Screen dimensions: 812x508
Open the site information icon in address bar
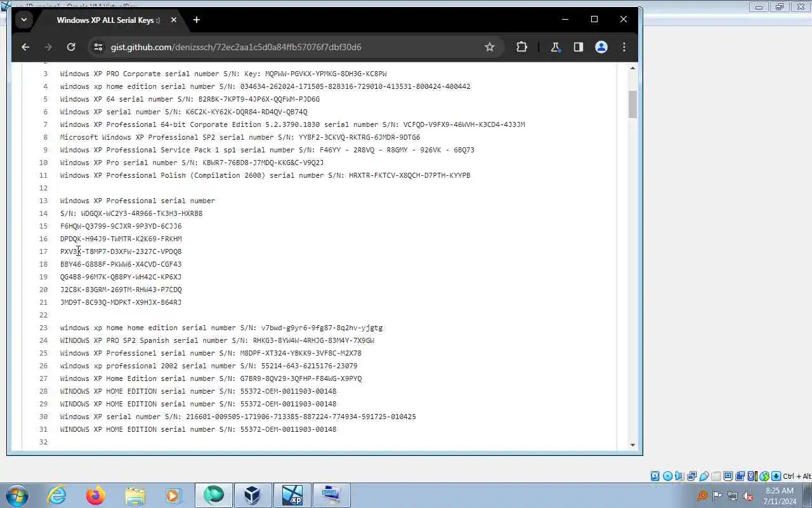(97, 47)
